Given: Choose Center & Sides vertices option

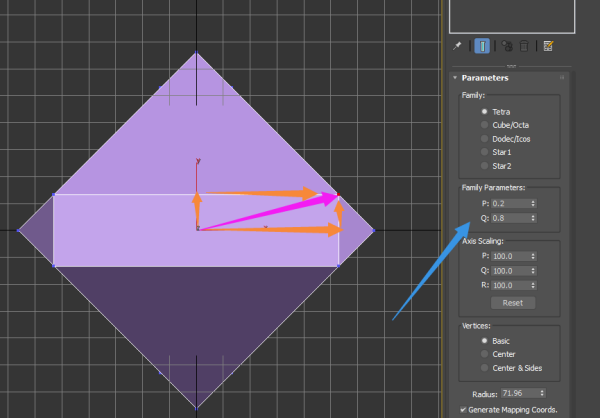Looking at the screenshot, I should pos(484,368).
